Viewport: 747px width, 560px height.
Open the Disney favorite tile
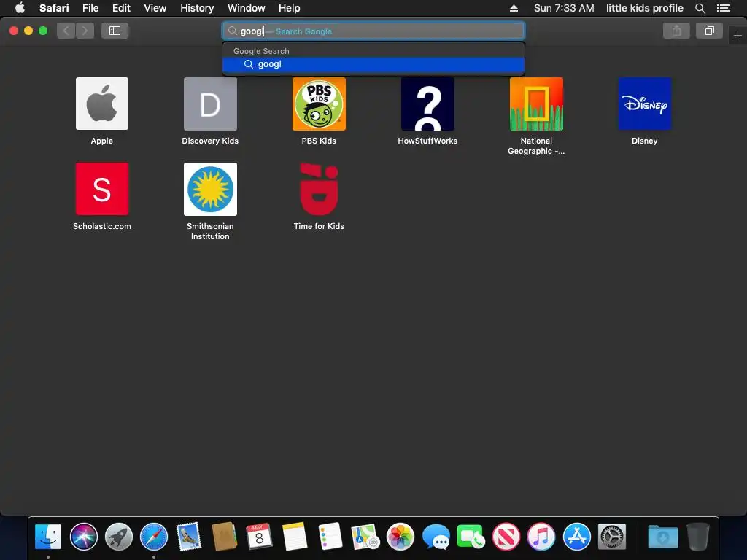coord(645,104)
